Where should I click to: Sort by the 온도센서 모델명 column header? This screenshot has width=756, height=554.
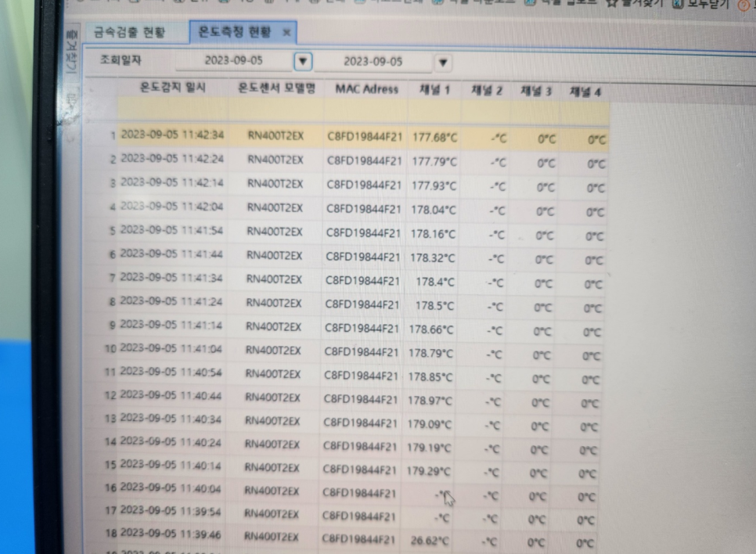click(x=276, y=88)
